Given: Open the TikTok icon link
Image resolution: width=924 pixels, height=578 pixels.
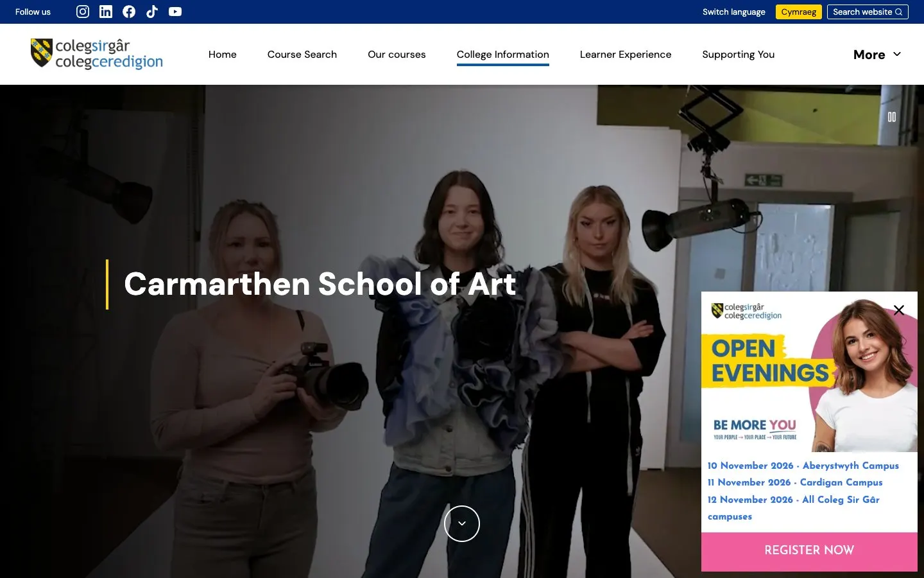Looking at the screenshot, I should [152, 12].
